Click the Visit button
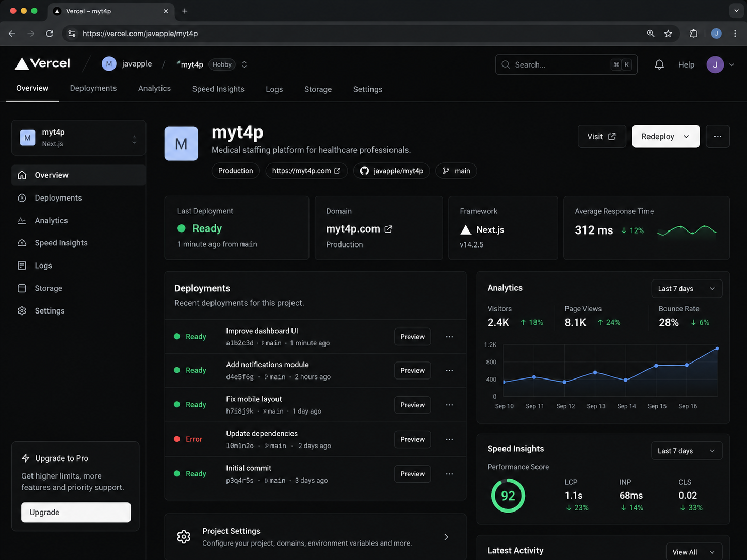747x560 pixels. click(x=602, y=136)
